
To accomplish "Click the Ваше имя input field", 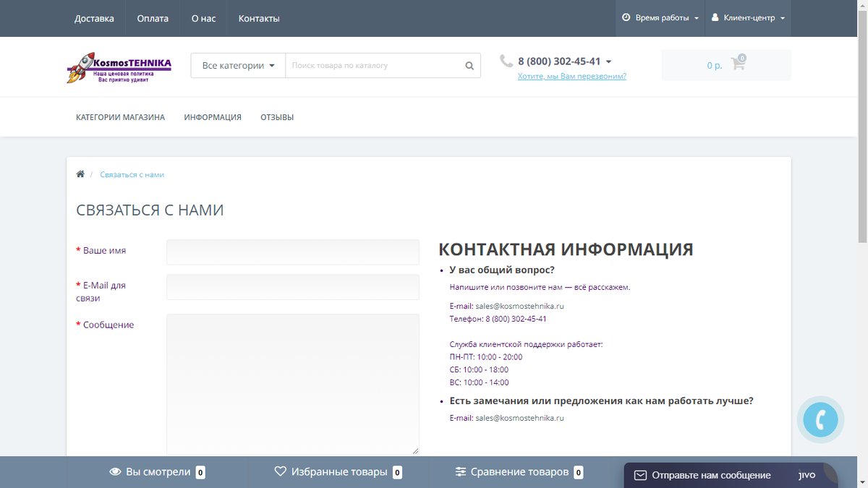I will click(293, 252).
